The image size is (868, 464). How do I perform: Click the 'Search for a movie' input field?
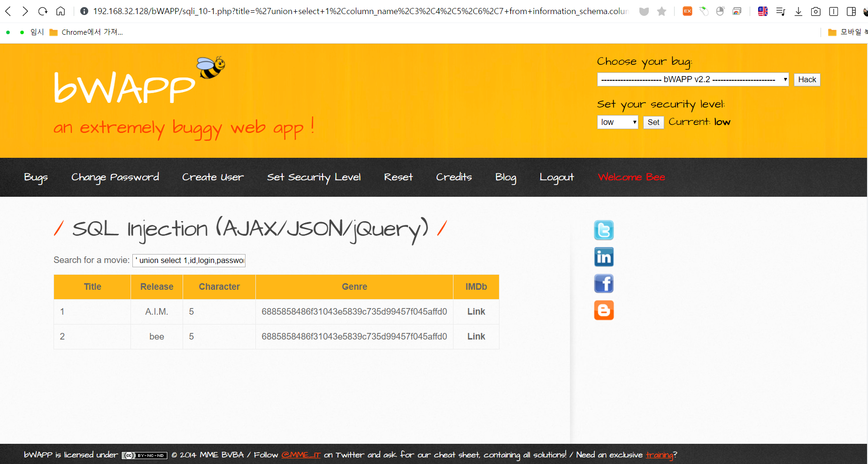click(189, 260)
